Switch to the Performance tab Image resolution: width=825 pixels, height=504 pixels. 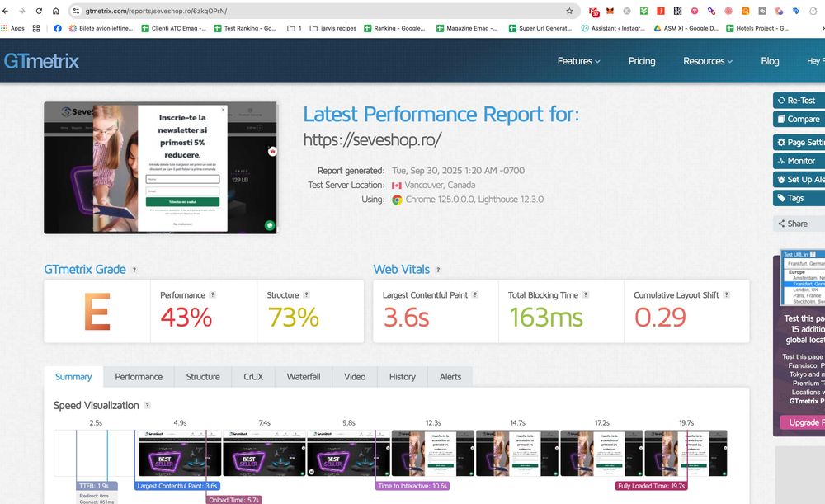[x=139, y=377]
